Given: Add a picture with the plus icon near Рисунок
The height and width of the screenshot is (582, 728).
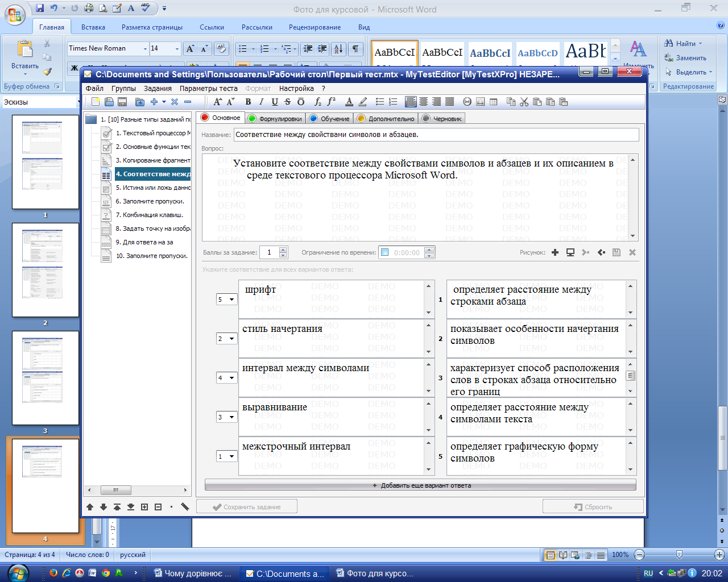Looking at the screenshot, I should pyautogui.click(x=555, y=252).
